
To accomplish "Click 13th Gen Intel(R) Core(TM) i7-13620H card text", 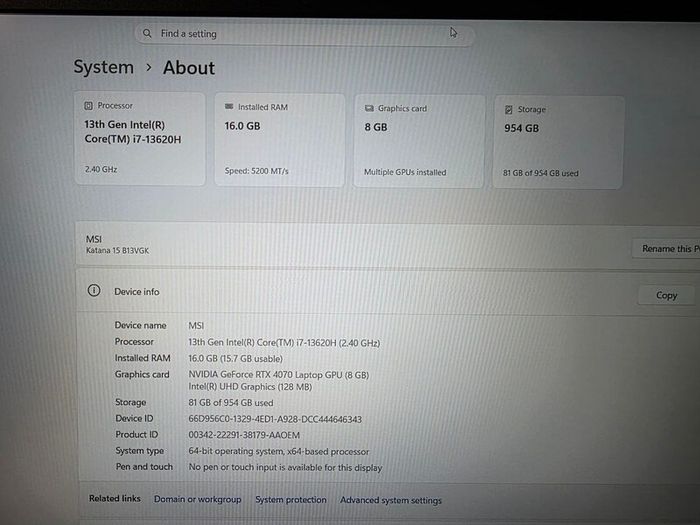I will 133,132.
